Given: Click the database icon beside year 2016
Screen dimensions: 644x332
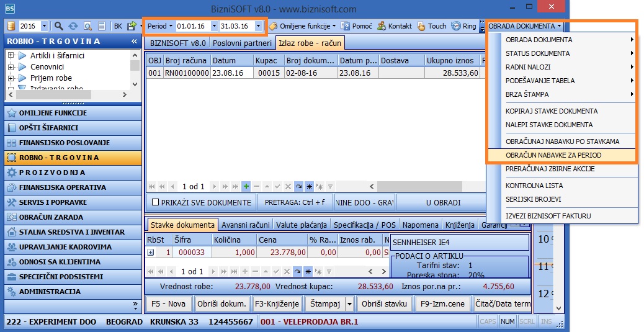Looking at the screenshot, I should (11, 26).
